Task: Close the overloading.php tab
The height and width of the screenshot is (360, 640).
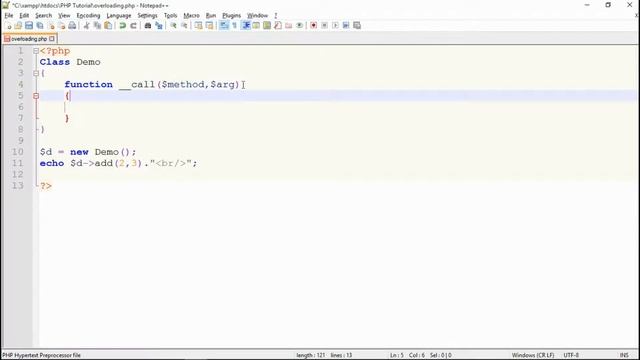Action: 52,39
